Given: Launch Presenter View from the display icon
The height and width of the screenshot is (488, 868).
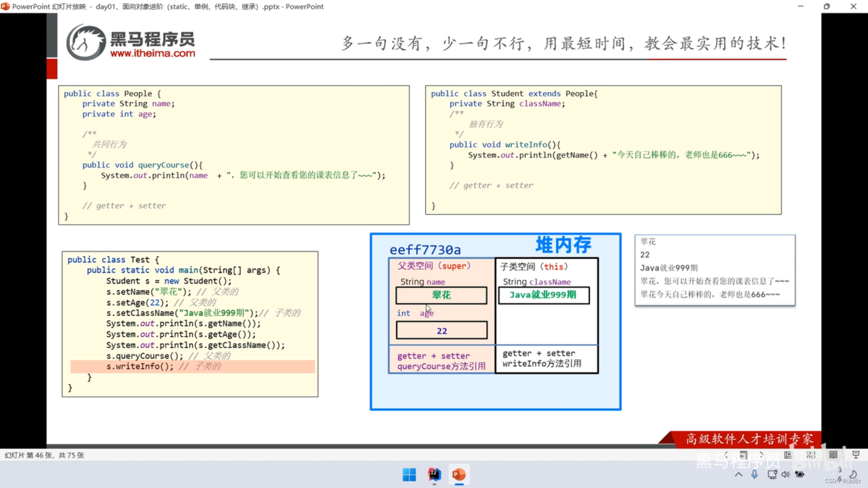Looking at the screenshot, I should click(856, 455).
